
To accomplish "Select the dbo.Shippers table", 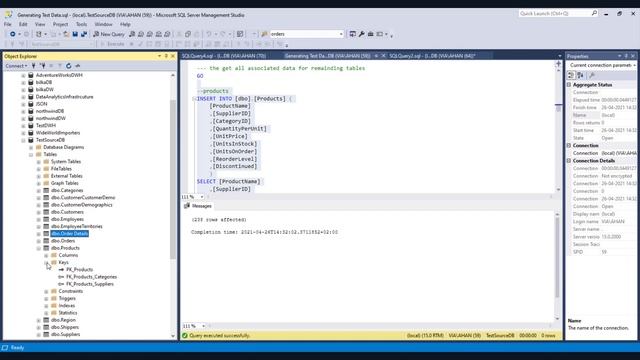I will tap(65, 327).
